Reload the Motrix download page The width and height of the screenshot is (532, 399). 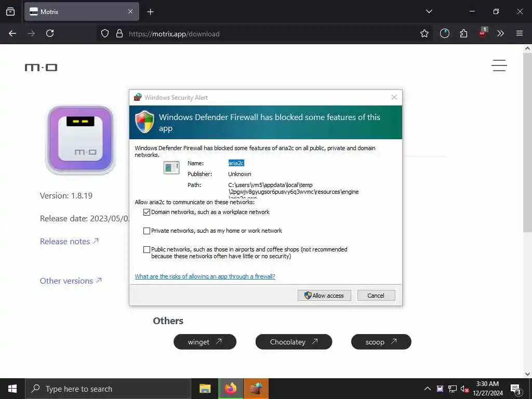[x=50, y=33]
